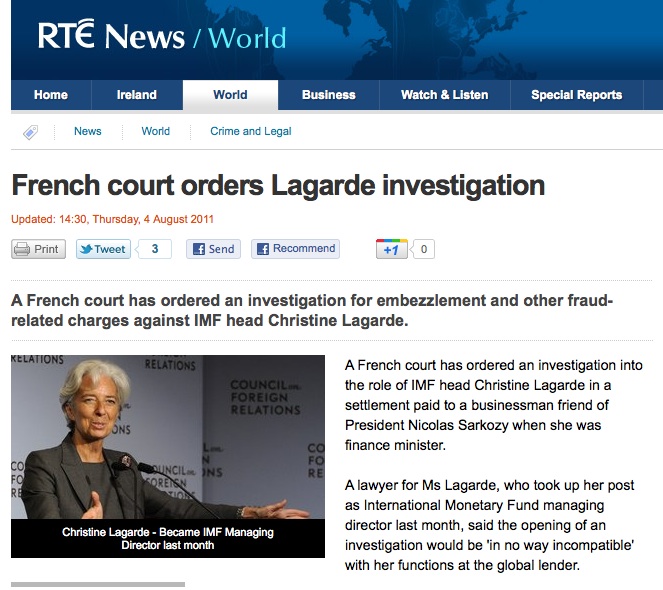The height and width of the screenshot is (590, 663).
Task: Switch to the Ireland tab
Action: pyautogui.click(x=137, y=95)
